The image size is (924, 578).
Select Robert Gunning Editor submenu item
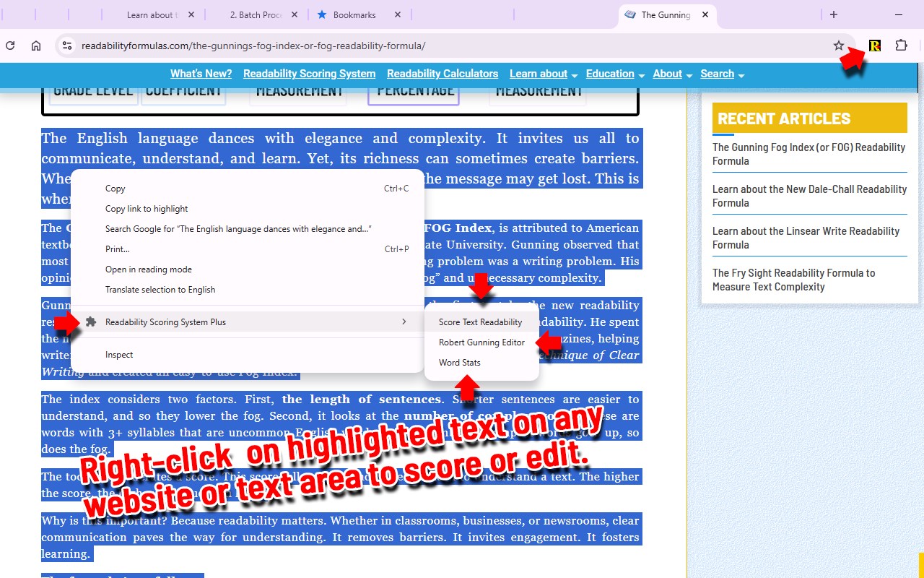(481, 342)
